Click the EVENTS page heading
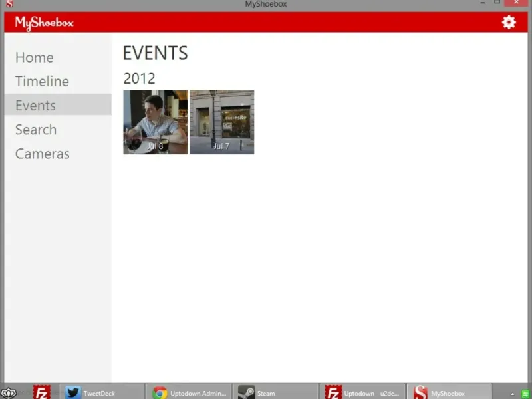Image resolution: width=532 pixels, height=399 pixels. pos(156,53)
